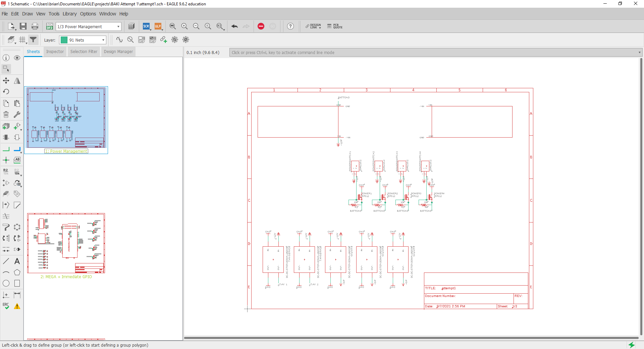644x349 pixels.
Task: Select the Group selection tool
Action: point(6,69)
